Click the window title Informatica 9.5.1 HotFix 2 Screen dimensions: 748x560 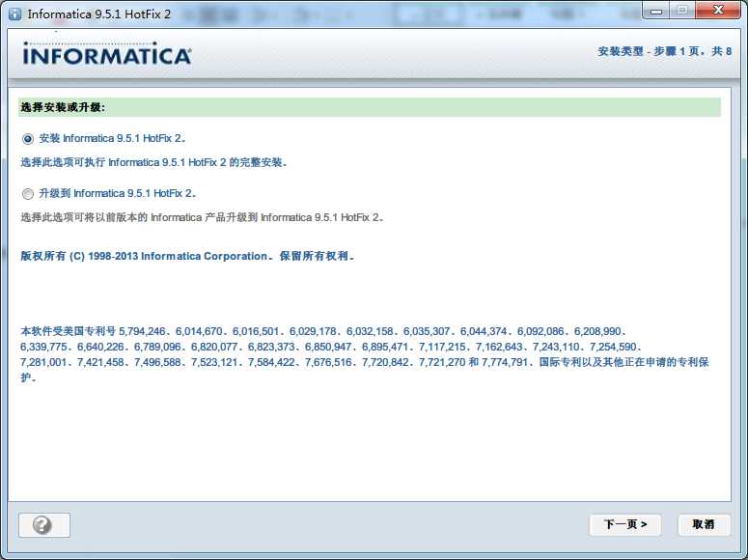tap(99, 14)
